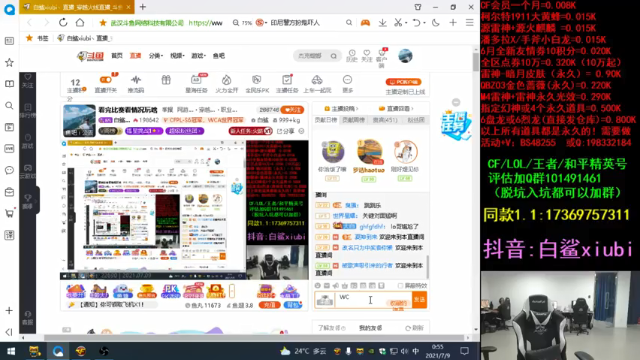This screenshot has height=360, width=640.
Task: Open the 白鲨xiubi bookmark in bookmarks bar
Action: point(84,38)
